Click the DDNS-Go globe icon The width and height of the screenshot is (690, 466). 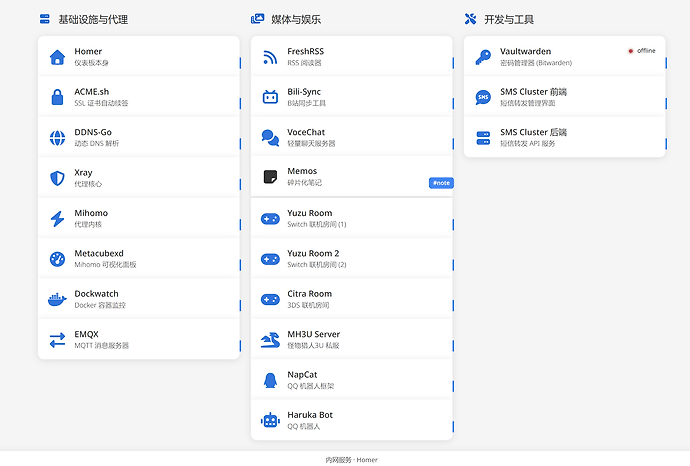[57, 138]
